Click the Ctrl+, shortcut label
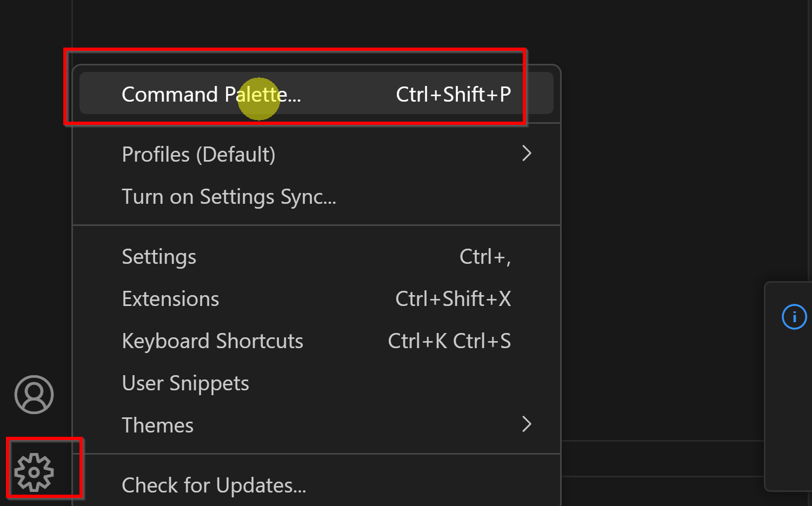Screen dimensions: 812x506 pos(485,257)
